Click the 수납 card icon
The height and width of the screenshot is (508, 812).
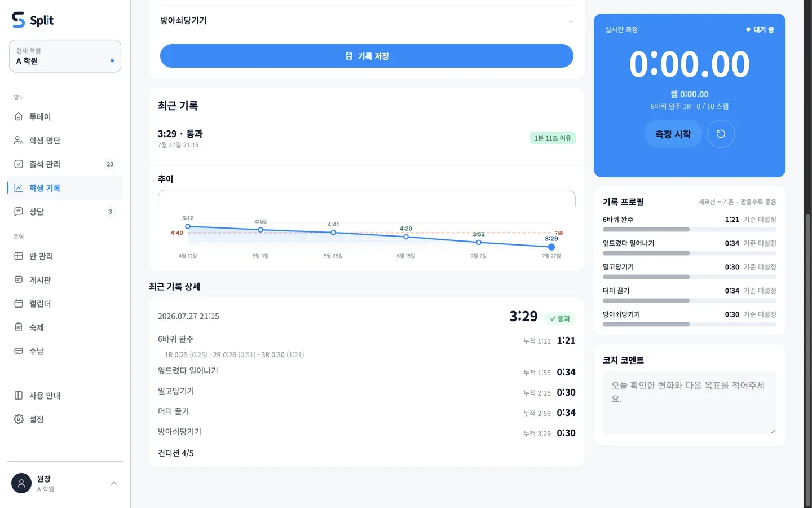(x=19, y=351)
